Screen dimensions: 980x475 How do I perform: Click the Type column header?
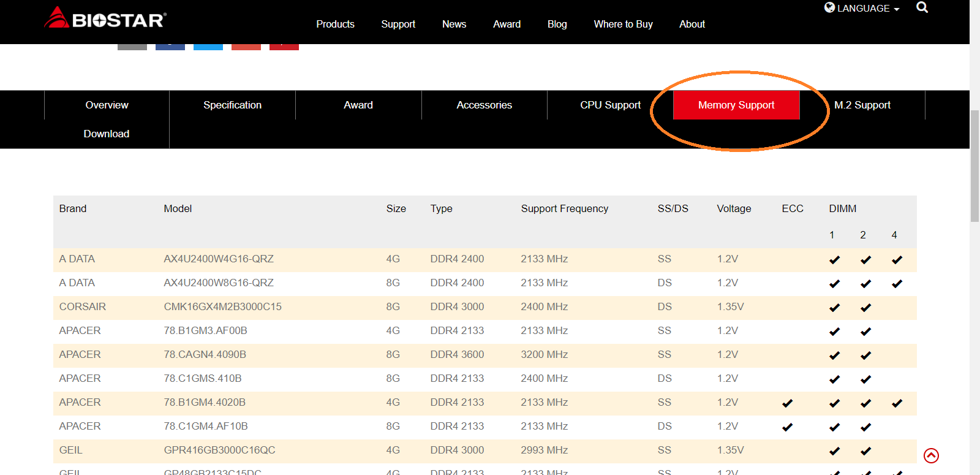pos(441,208)
